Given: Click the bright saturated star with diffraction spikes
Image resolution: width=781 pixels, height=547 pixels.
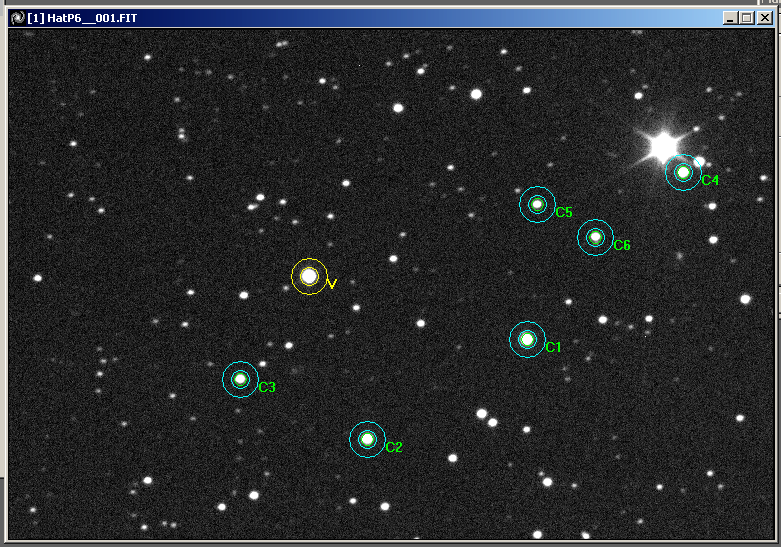Looking at the screenshot, I should tap(663, 146).
